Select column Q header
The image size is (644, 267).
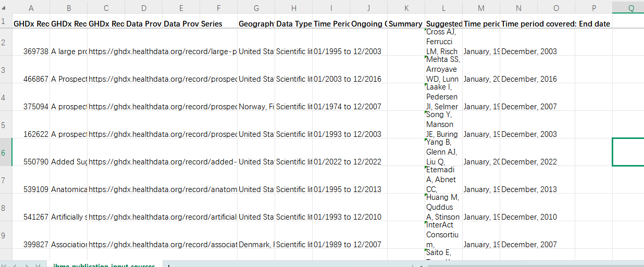[x=630, y=8]
